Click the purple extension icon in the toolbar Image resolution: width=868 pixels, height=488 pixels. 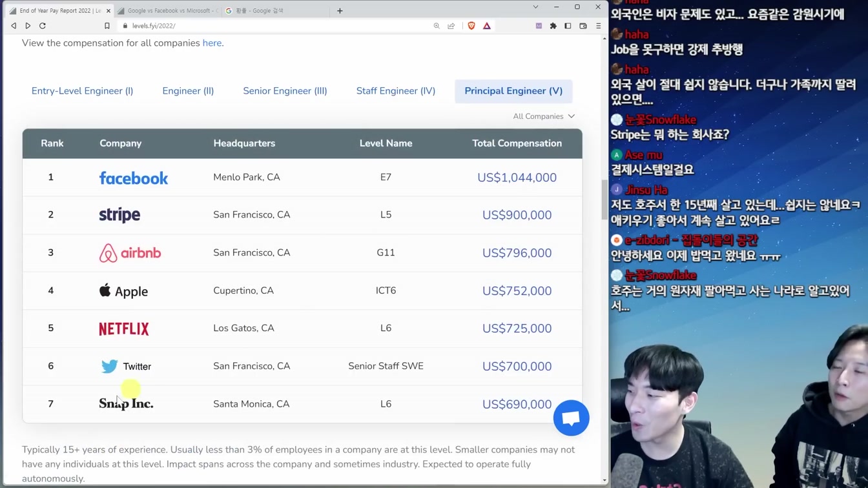click(x=539, y=26)
